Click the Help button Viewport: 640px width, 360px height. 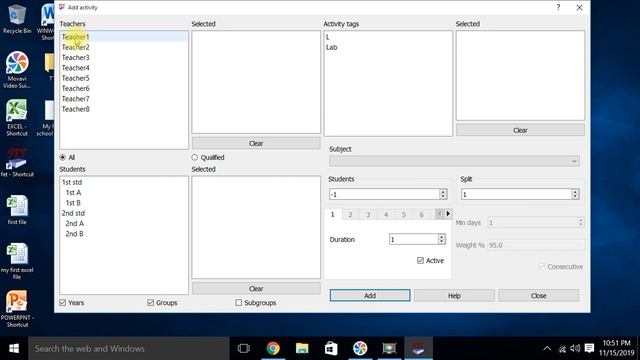coord(454,296)
